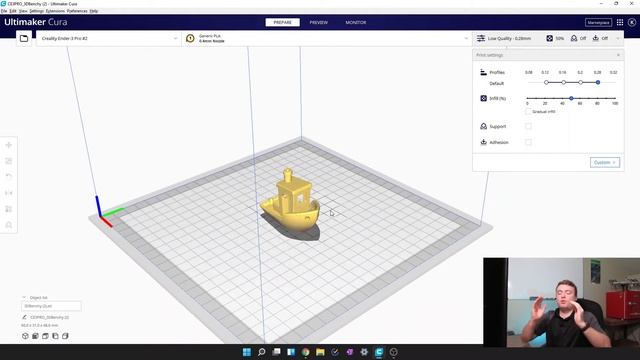Open the Preferences menu

[x=77, y=11]
